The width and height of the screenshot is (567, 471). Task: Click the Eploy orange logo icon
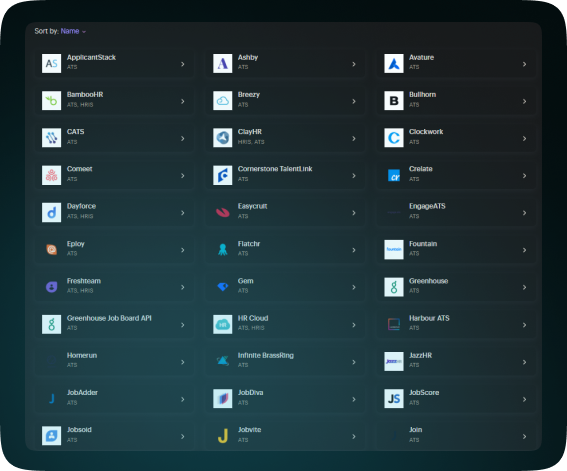(x=51, y=249)
